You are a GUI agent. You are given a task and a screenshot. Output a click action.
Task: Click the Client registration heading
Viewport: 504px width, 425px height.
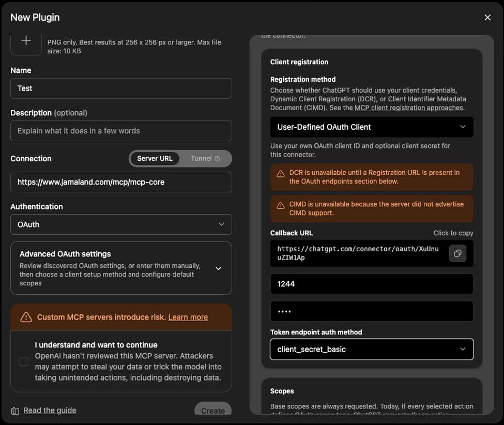click(299, 62)
